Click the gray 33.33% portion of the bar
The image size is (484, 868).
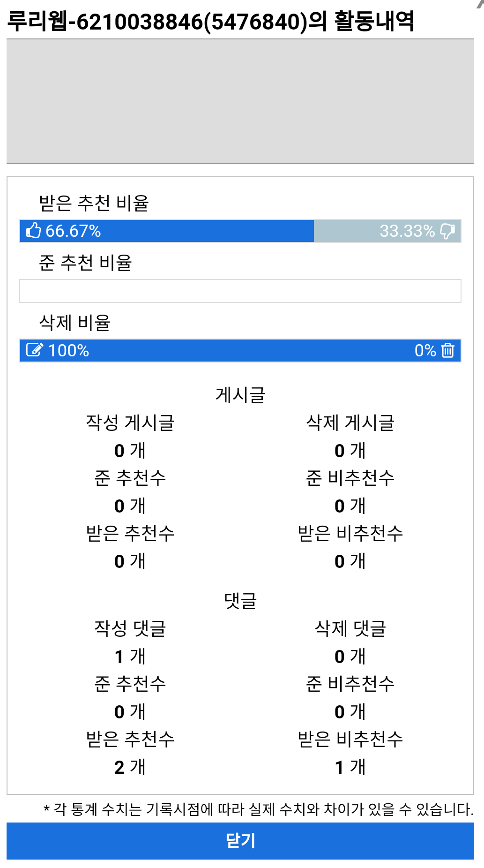point(347,231)
